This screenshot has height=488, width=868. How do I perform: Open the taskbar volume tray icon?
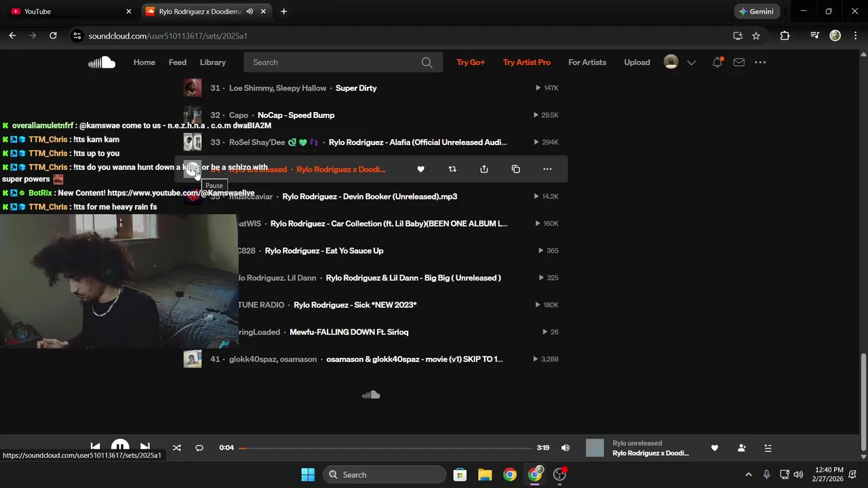798,474
